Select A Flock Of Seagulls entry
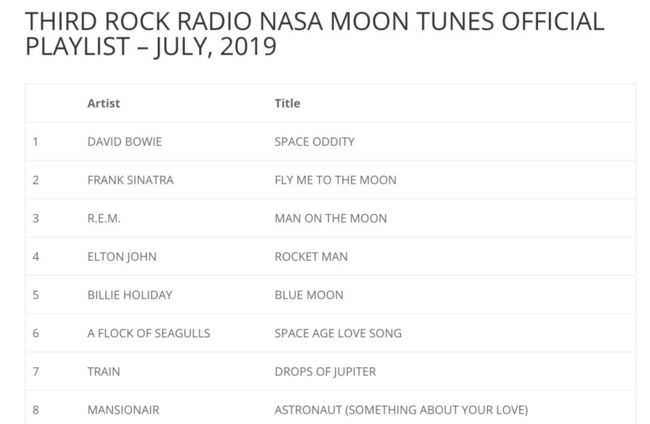 pos(149,333)
